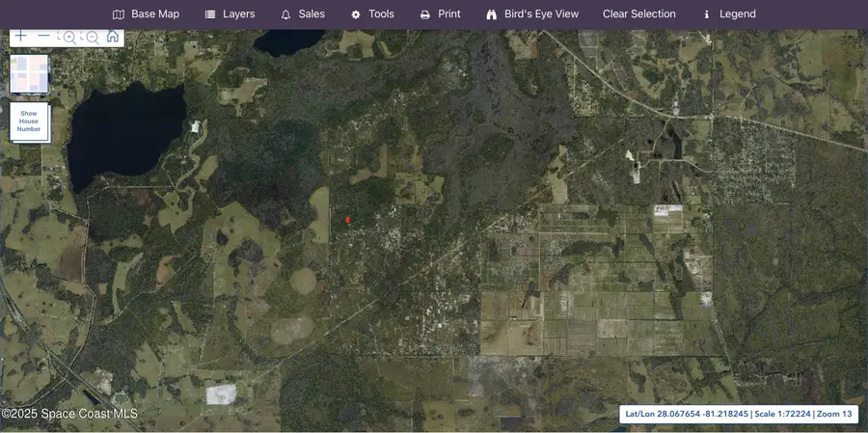Click the Lat/Lon scale zoom readout
Image resolution: width=868 pixels, height=433 pixels.
coord(739,414)
